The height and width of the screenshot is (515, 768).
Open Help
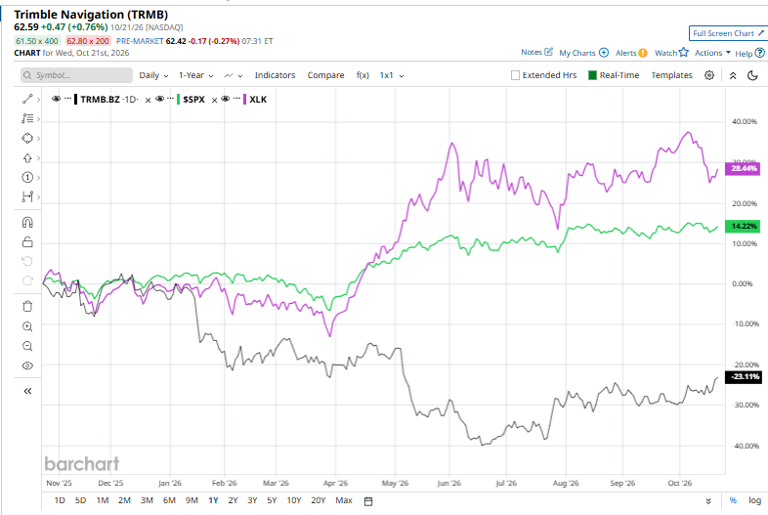750,53
